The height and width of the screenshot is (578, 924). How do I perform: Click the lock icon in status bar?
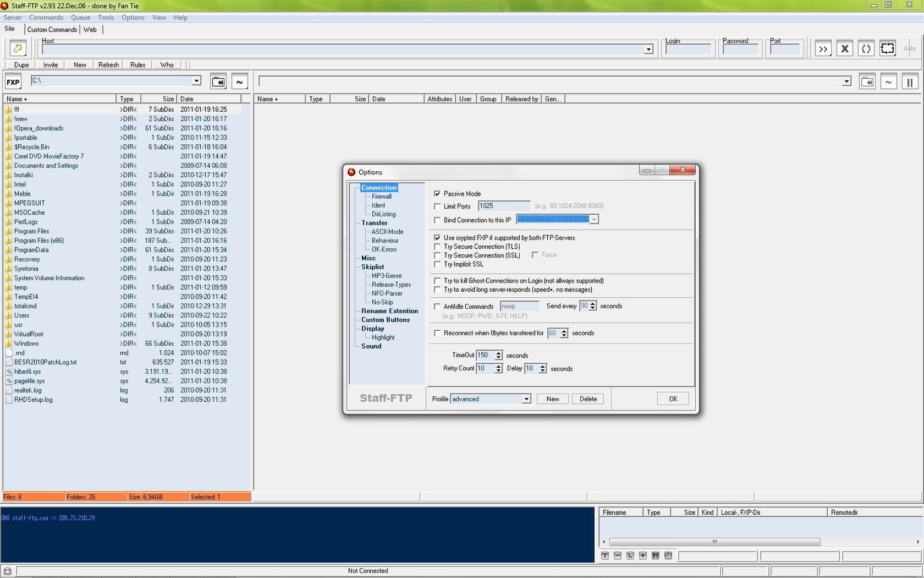[8, 571]
